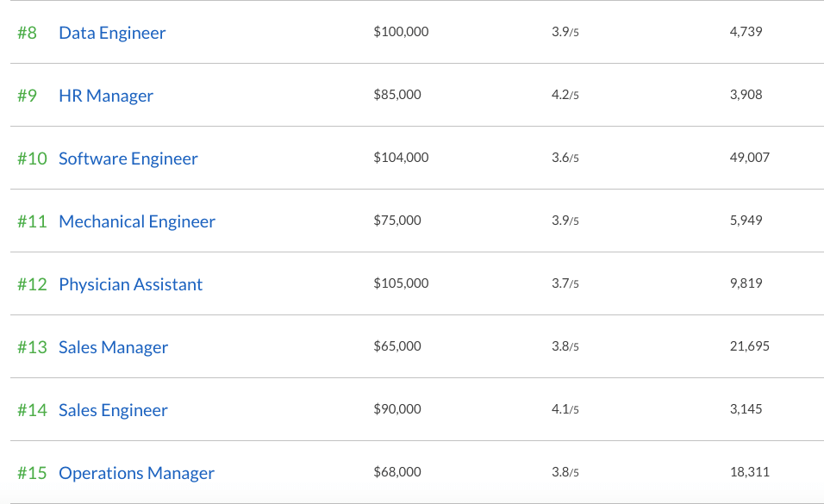Click the 4.2/5 satisfaction rating

565,95
